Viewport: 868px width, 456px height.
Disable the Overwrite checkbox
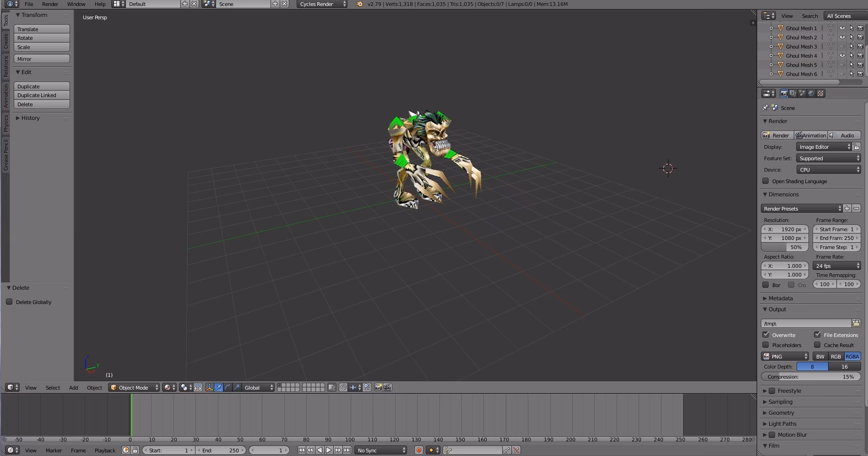tap(765, 335)
